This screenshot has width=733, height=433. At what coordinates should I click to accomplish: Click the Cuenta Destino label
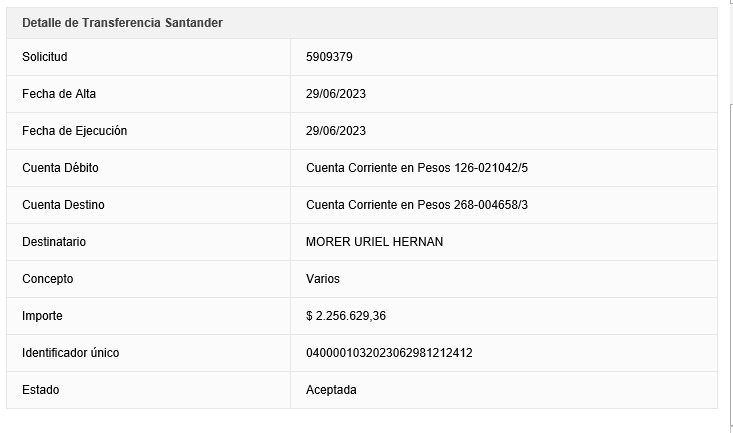coord(63,205)
